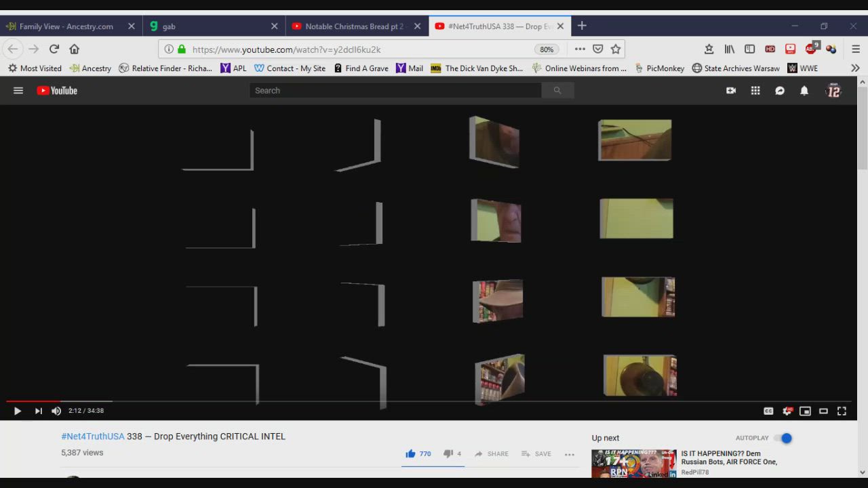Enter fullscreen video mode
Viewport: 868px width, 488px height.
842,411
